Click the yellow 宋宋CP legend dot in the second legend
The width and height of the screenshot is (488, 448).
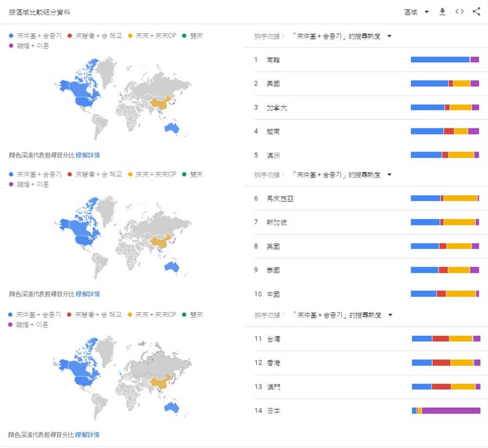130,174
